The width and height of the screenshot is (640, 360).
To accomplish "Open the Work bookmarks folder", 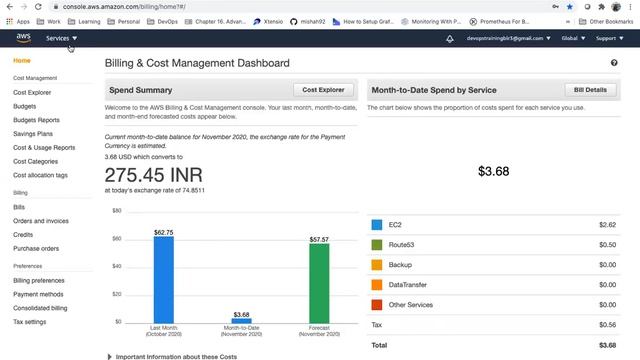I will [49, 22].
